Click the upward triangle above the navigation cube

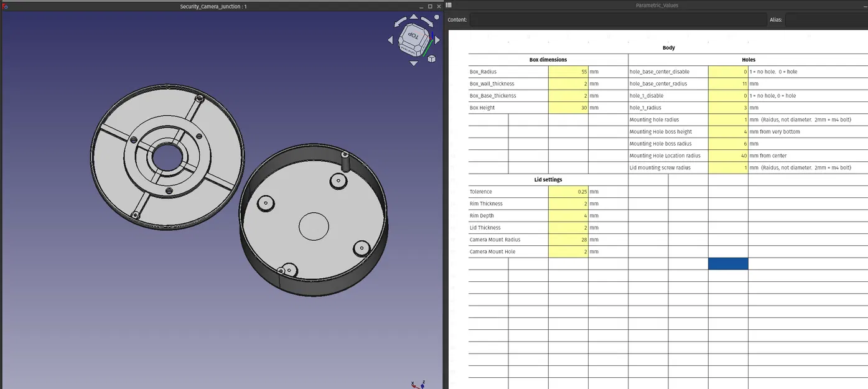tap(414, 16)
